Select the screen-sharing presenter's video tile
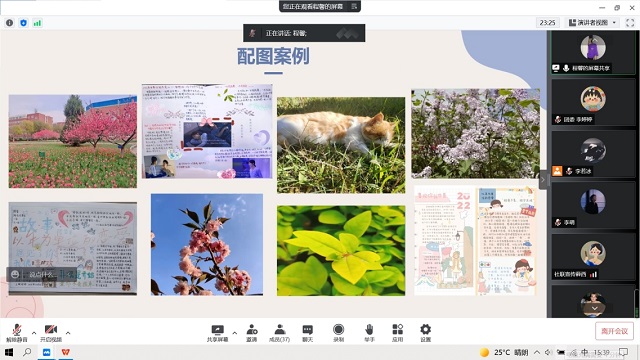The image size is (640, 360). 593,53
